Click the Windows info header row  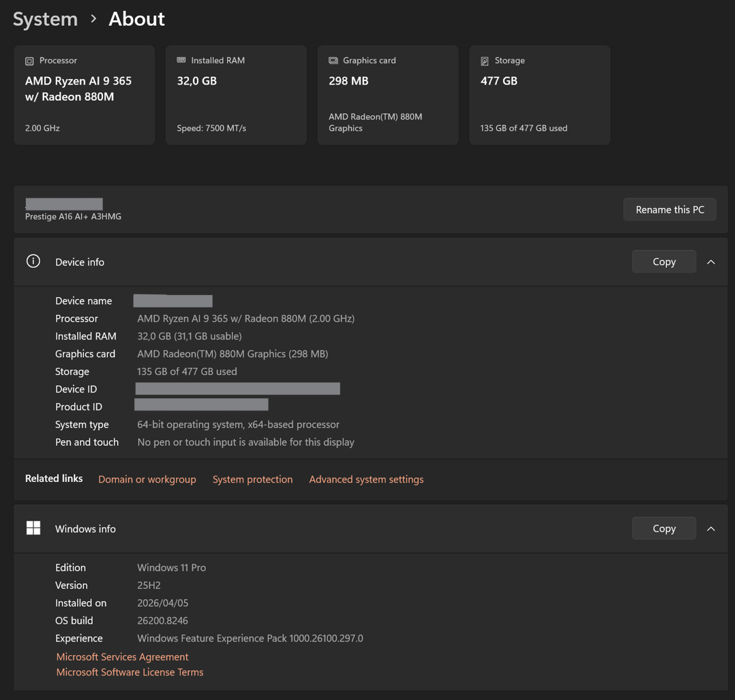click(x=370, y=528)
